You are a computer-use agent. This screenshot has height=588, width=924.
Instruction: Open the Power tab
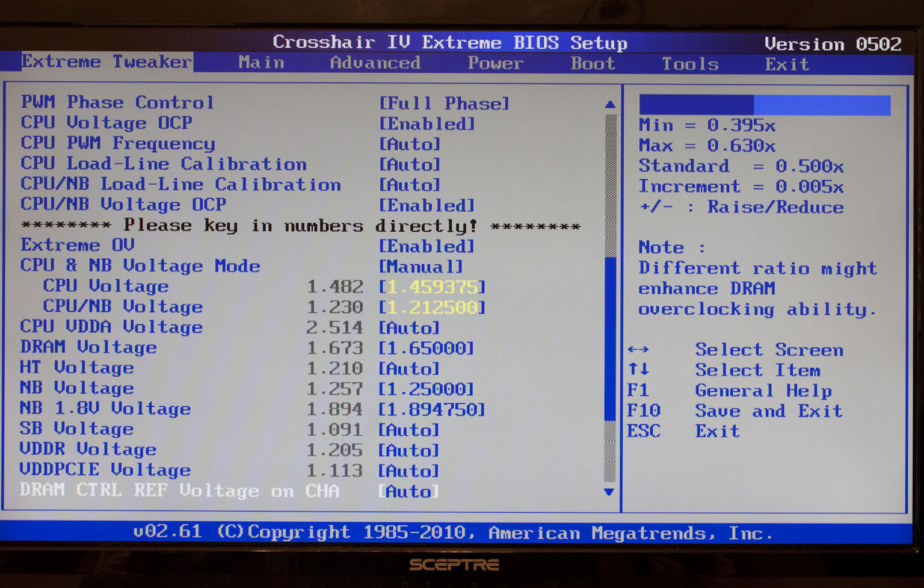click(496, 63)
